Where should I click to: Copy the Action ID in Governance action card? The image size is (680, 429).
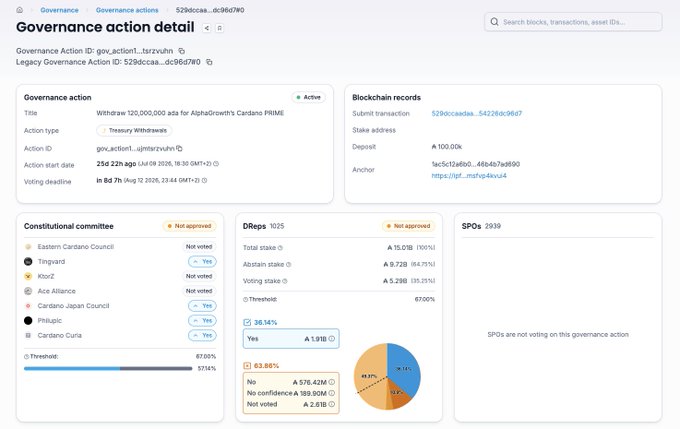(179, 148)
